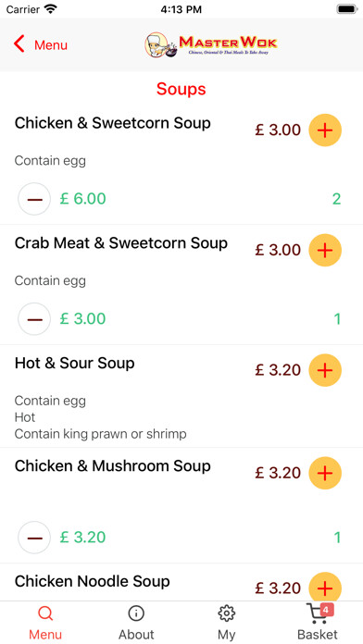The height and width of the screenshot is (644, 363).
Task: Remove one Chicken & Sweetcorn Soup
Action: [34, 199]
